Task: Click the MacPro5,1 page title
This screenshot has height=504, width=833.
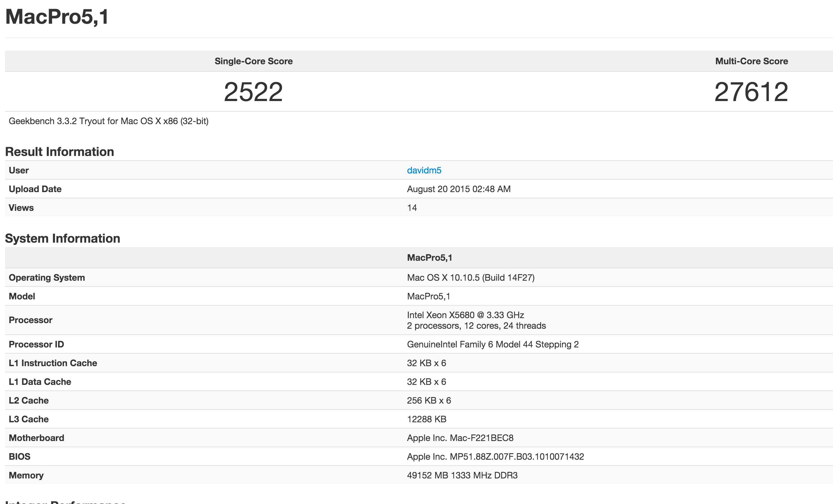Action: pos(57,17)
